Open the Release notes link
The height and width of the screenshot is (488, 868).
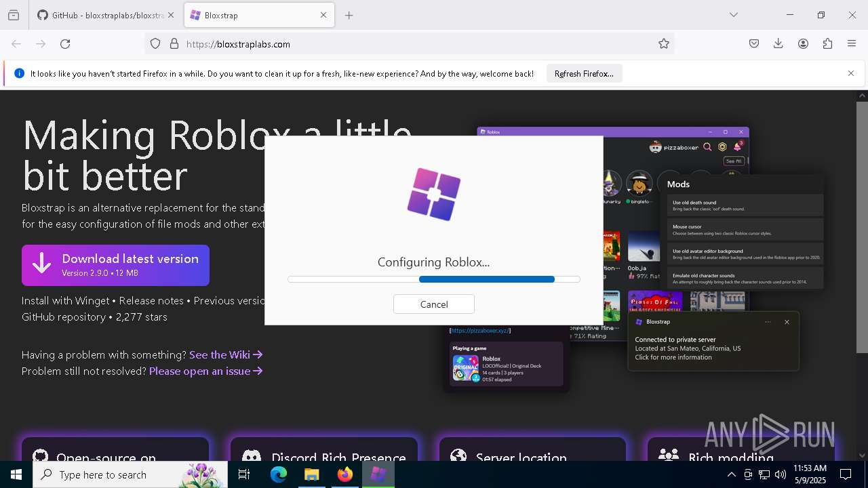[x=151, y=300]
